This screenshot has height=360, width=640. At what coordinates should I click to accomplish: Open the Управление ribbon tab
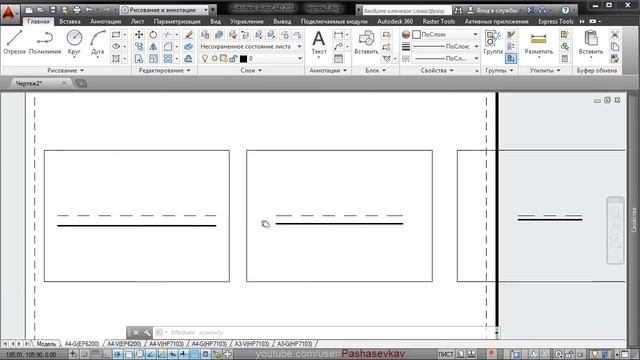(x=247, y=21)
